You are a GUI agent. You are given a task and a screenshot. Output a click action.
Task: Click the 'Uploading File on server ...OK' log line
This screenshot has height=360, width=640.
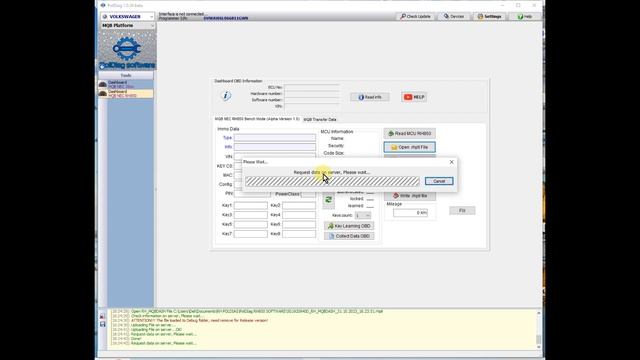click(156, 329)
